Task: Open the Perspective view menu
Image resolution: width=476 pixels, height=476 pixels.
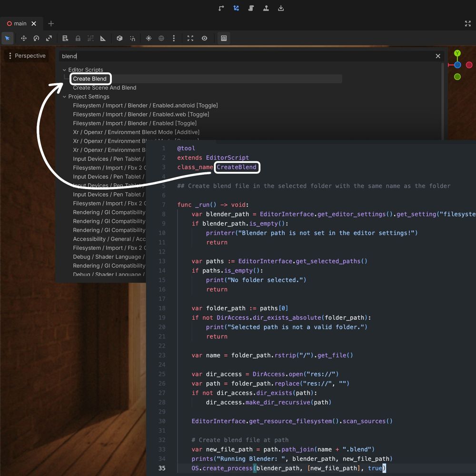Action: point(27,56)
